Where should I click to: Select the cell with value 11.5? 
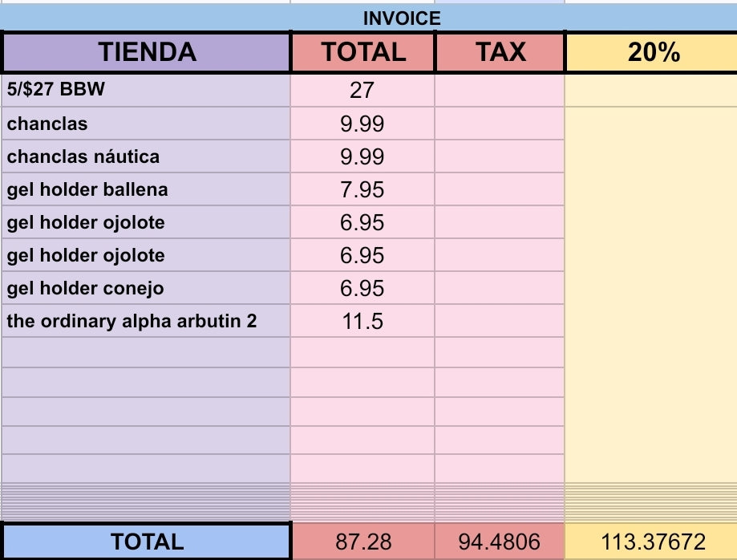[362, 322]
